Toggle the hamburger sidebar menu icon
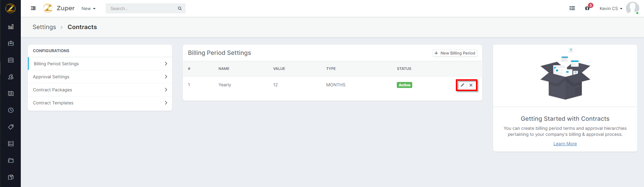This screenshot has height=187, width=644. click(33, 8)
